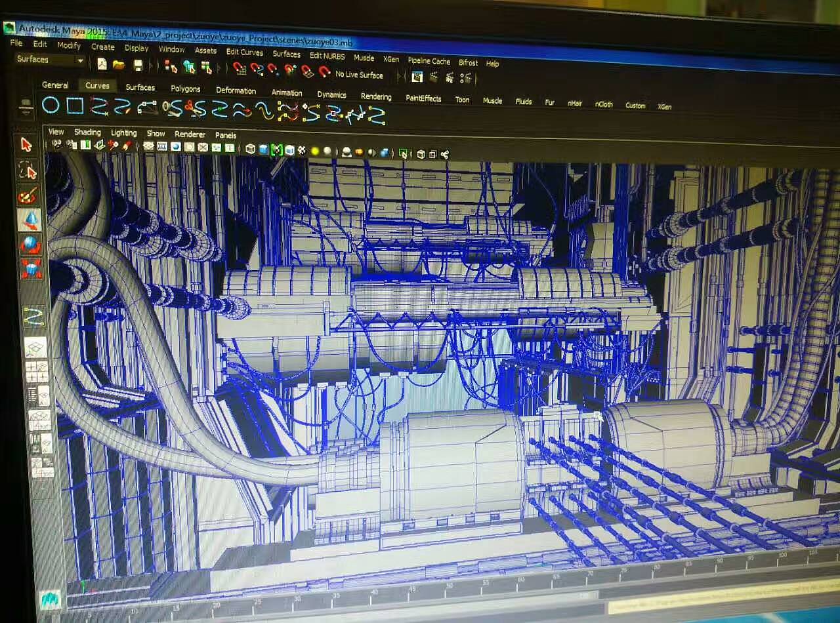The height and width of the screenshot is (623, 840).
Task: Click the Select Camera icon in panel toolbar
Action: (x=57, y=144)
